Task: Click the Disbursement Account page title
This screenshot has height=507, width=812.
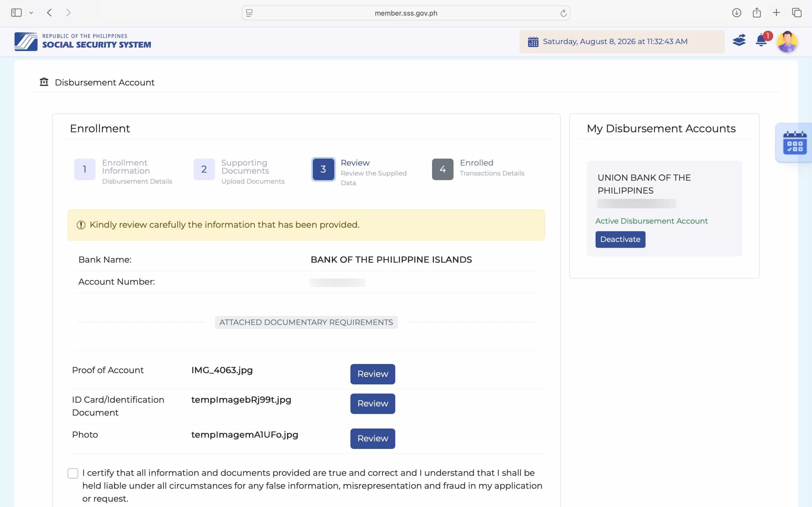Action: coord(105,83)
